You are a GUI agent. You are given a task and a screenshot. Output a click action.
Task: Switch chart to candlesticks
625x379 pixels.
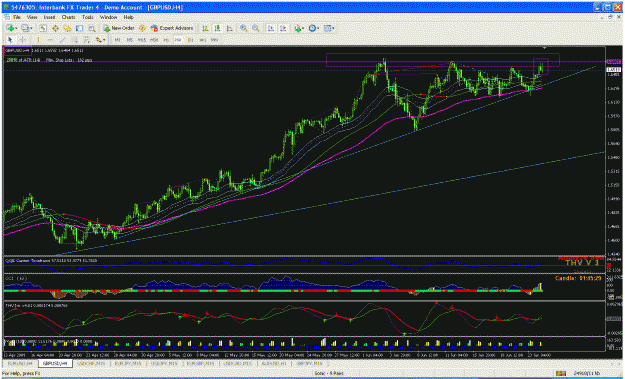[x=217, y=28]
